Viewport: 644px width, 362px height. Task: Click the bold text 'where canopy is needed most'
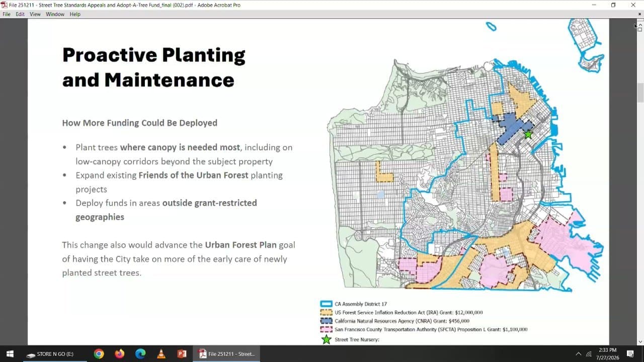181,147
